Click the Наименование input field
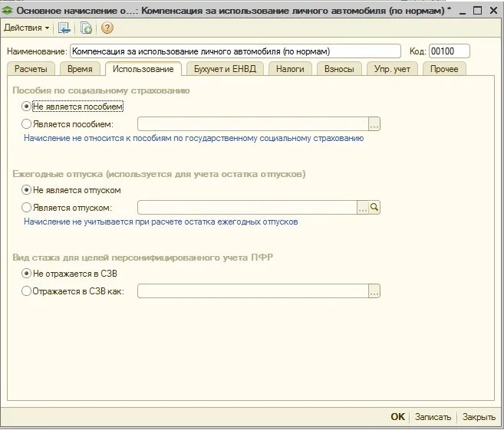Screen dimensions: 504x430 click(236, 51)
